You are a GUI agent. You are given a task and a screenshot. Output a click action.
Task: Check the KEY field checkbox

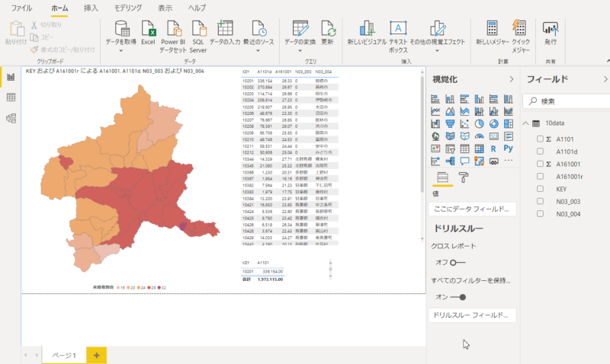[x=541, y=188]
